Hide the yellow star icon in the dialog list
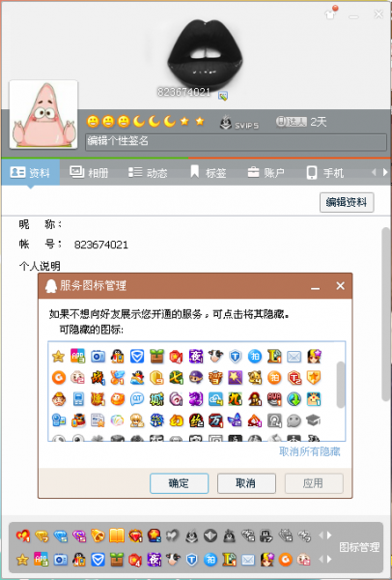 (58, 356)
